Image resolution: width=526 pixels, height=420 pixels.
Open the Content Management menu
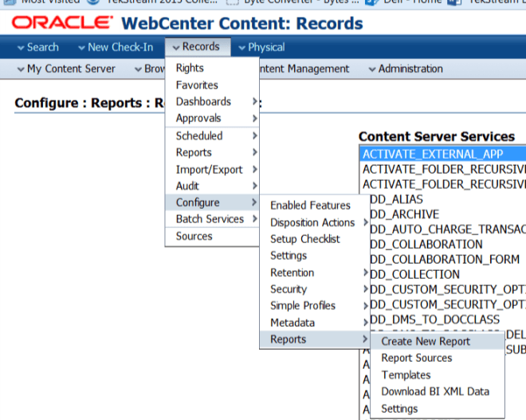click(x=304, y=69)
